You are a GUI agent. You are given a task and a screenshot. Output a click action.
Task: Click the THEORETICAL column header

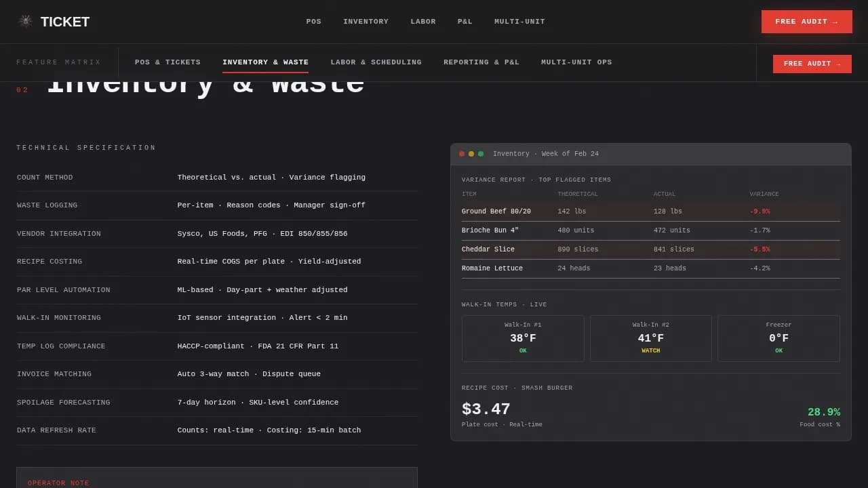pos(578,195)
